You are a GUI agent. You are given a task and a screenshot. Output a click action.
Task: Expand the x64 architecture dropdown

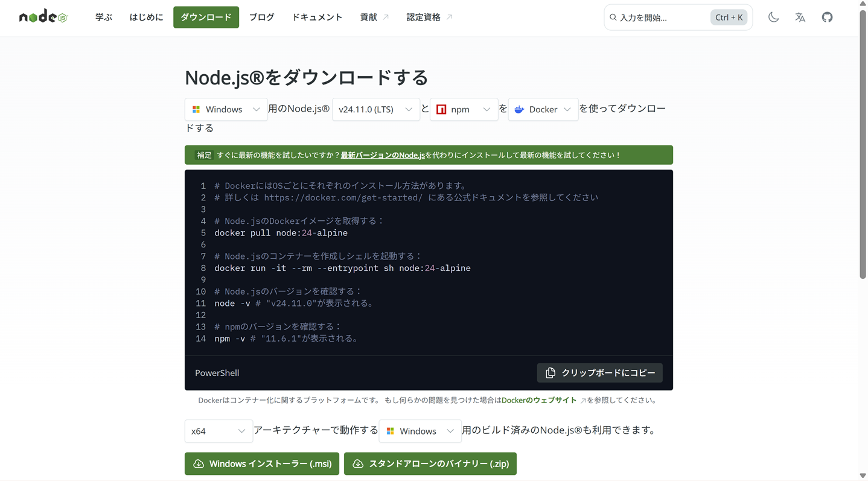pyautogui.click(x=219, y=431)
